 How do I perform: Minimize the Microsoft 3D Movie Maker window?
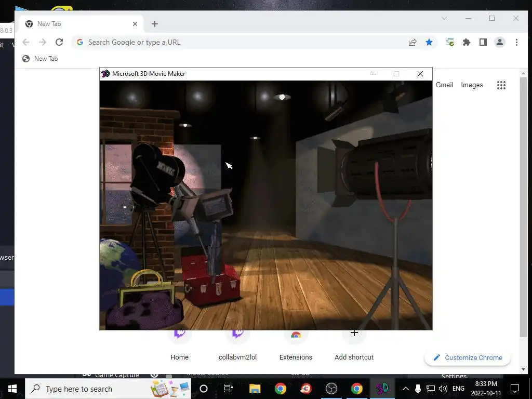click(x=373, y=74)
